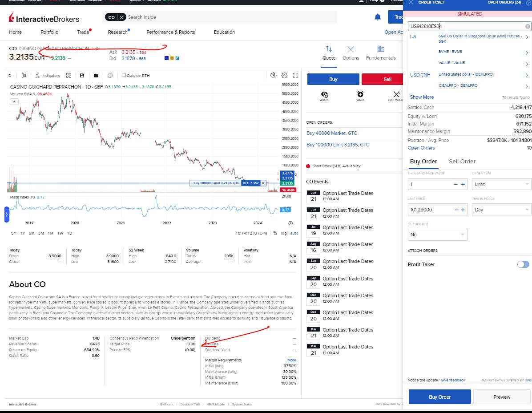Click the blue Buy Order button
This screenshot has height=413, width=532.
pyautogui.click(x=440, y=397)
